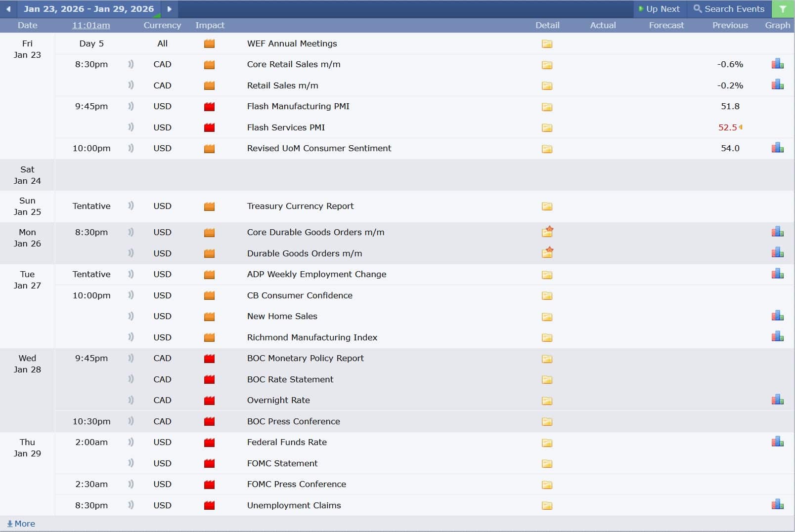Viewport: 795px width, 532px height.
Task: Click red impact icon for Flash Services PMI
Action: coord(209,127)
